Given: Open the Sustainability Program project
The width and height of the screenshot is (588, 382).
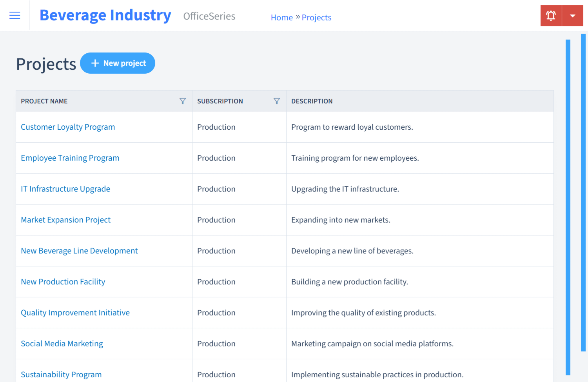Looking at the screenshot, I should [61, 375].
